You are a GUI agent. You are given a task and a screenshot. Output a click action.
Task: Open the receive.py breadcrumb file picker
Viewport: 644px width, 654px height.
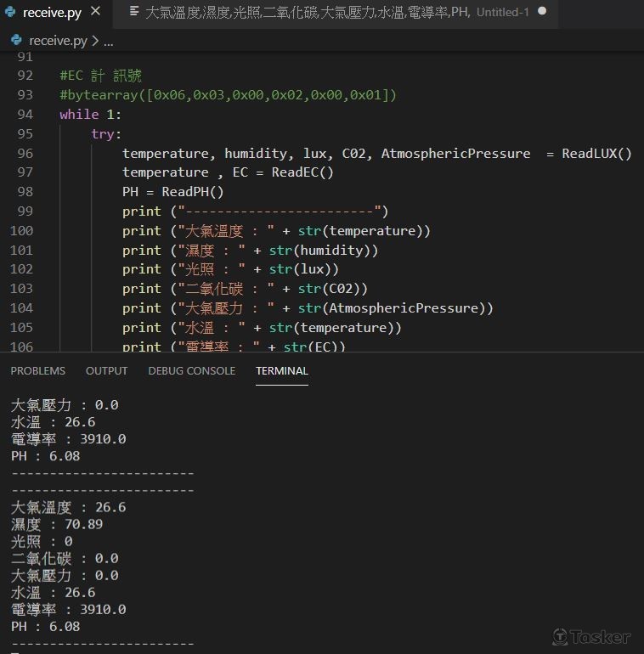(x=58, y=41)
